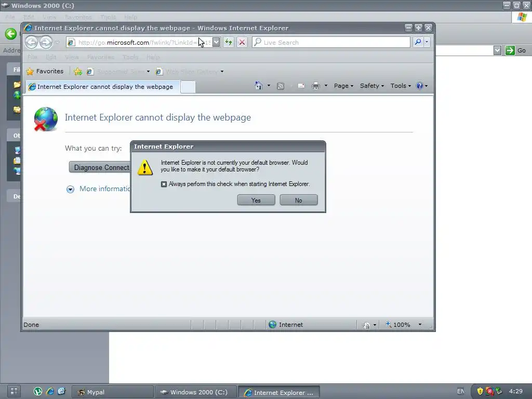532x399 pixels.
Task: Click the RSS feeds icon
Action: pos(281,86)
